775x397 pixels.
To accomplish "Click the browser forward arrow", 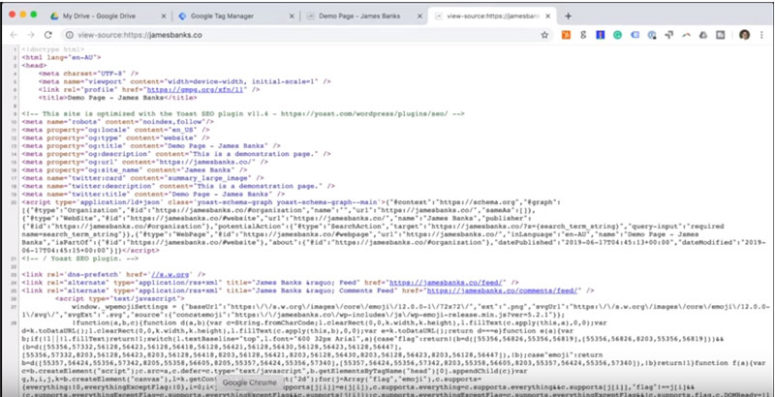I will pos(31,35).
